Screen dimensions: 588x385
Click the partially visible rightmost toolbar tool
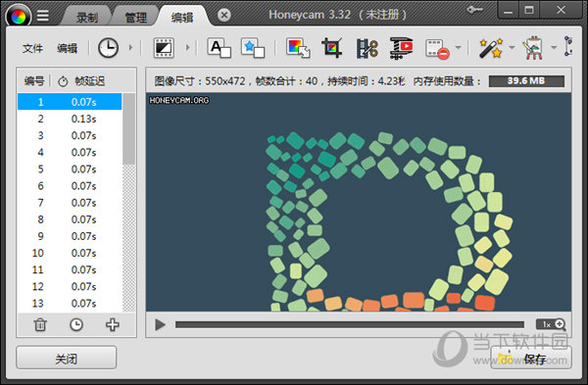click(568, 46)
